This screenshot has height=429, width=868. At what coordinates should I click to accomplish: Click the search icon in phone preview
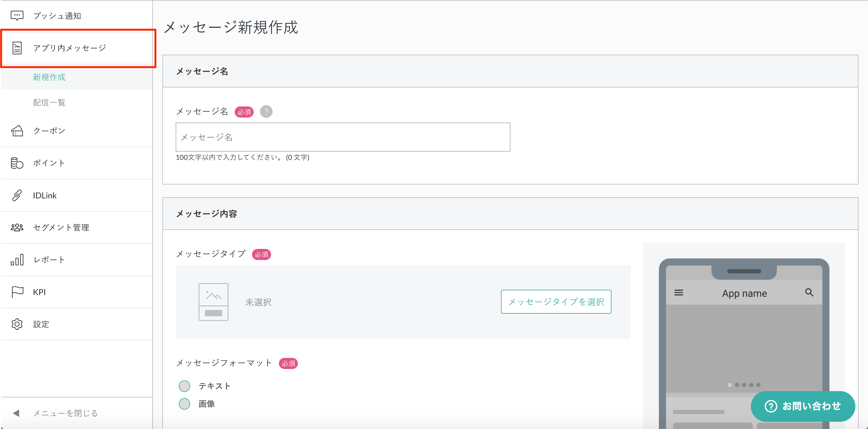[x=809, y=293]
